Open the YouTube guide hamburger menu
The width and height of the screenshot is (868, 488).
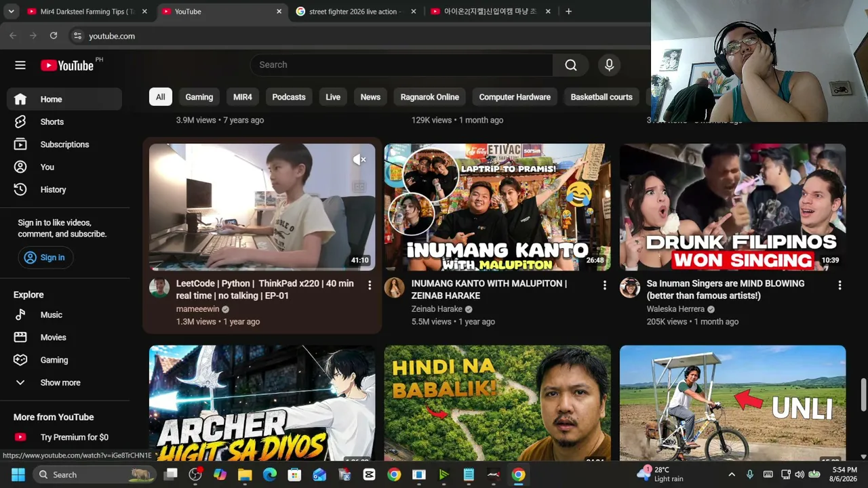(x=20, y=65)
